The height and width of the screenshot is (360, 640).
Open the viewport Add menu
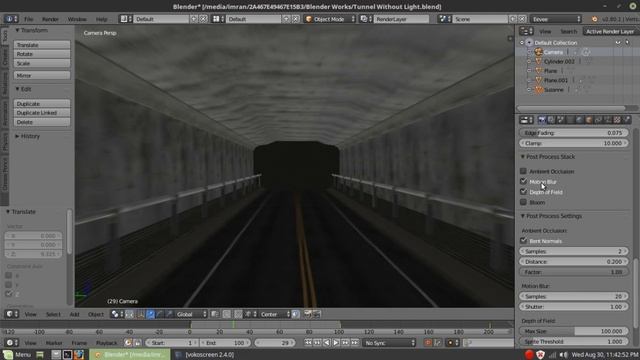(x=74, y=314)
